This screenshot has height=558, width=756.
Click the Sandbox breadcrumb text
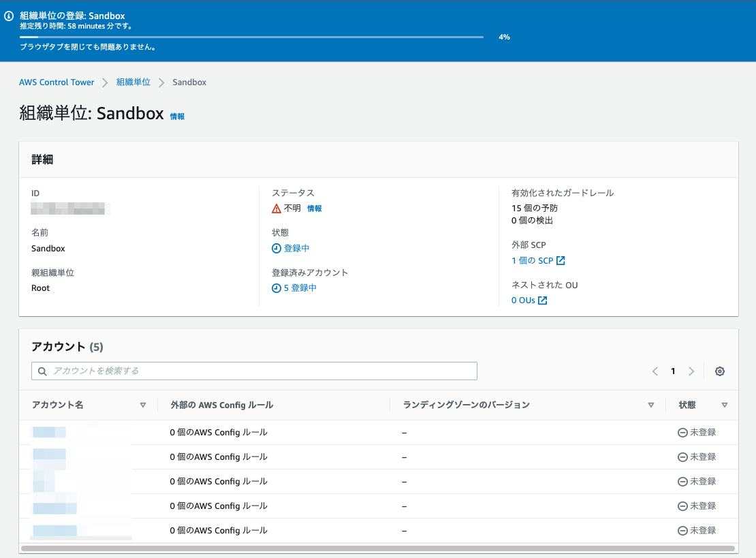(189, 82)
